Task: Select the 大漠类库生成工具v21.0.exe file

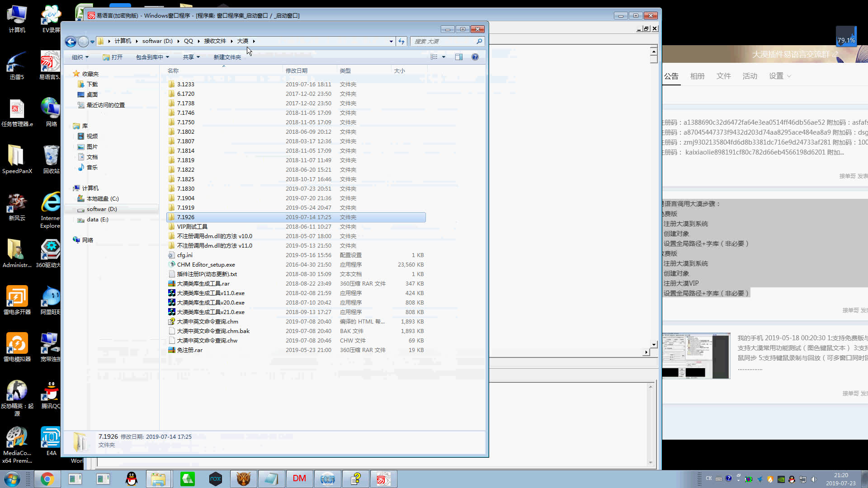Action: click(x=211, y=312)
